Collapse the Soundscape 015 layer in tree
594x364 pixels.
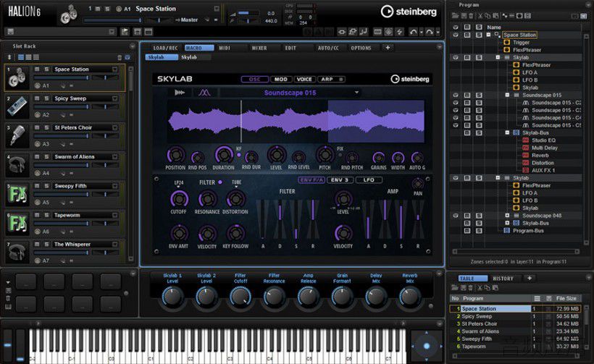pyautogui.click(x=507, y=95)
